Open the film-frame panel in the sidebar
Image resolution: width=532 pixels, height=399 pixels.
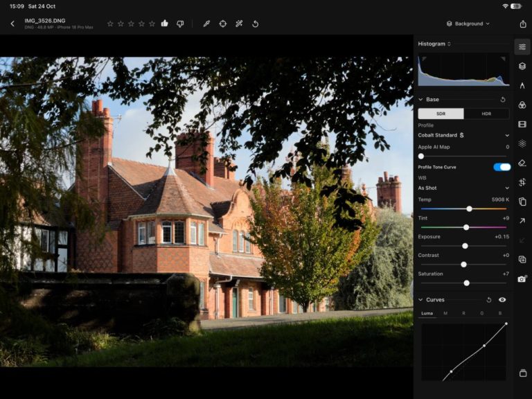point(522,124)
